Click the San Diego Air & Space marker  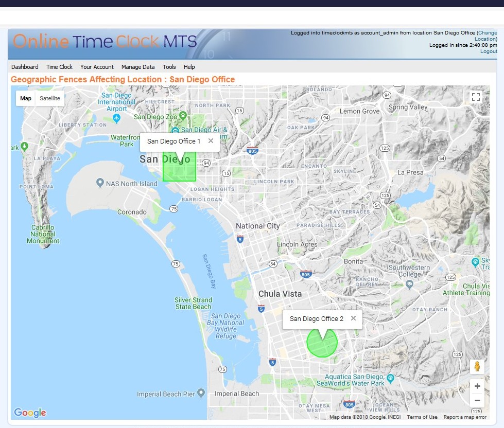pyautogui.click(x=175, y=130)
